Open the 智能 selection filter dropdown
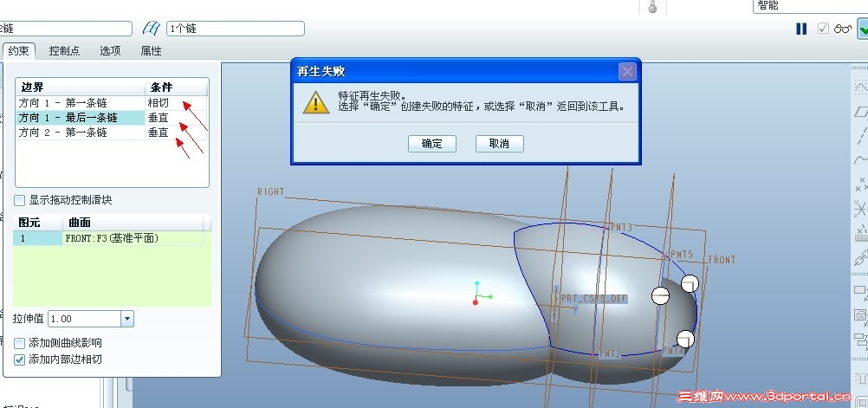The width and height of the screenshot is (868, 408). 810,6
